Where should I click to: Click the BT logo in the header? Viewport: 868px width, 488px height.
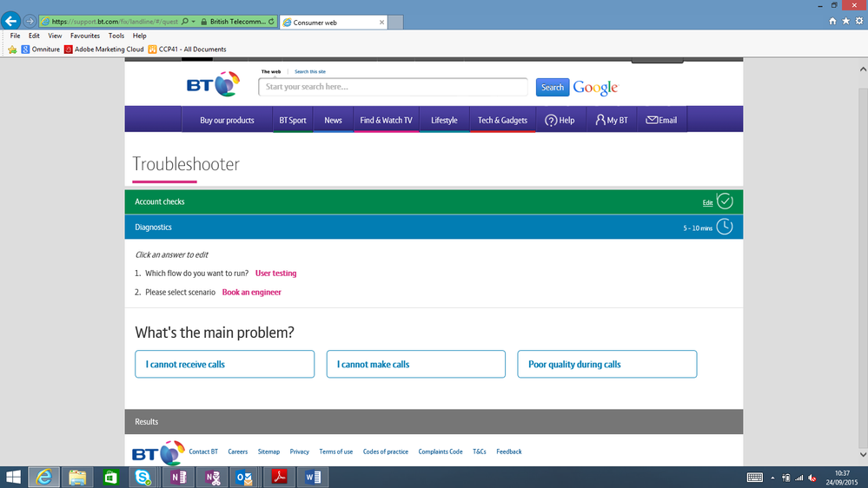213,84
